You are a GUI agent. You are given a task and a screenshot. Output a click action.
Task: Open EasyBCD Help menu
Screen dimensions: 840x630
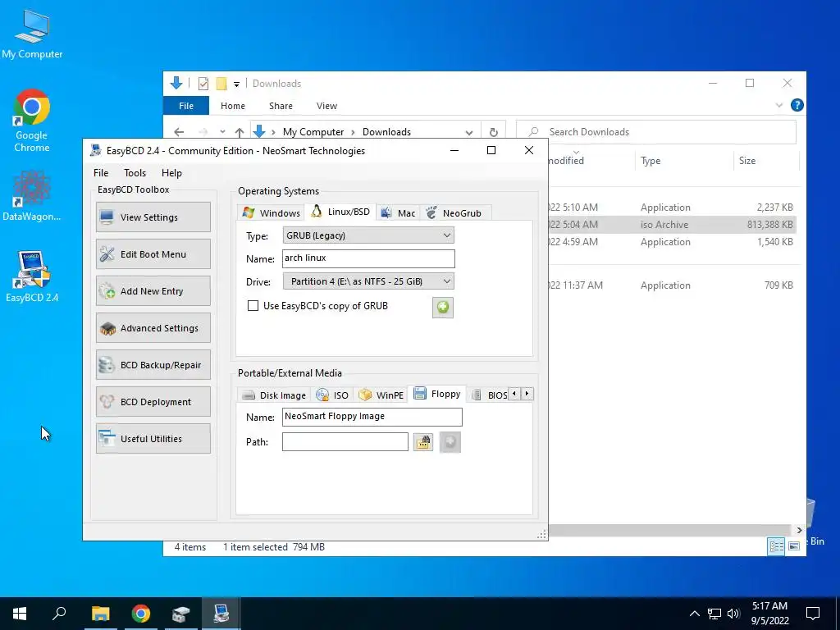click(x=172, y=172)
